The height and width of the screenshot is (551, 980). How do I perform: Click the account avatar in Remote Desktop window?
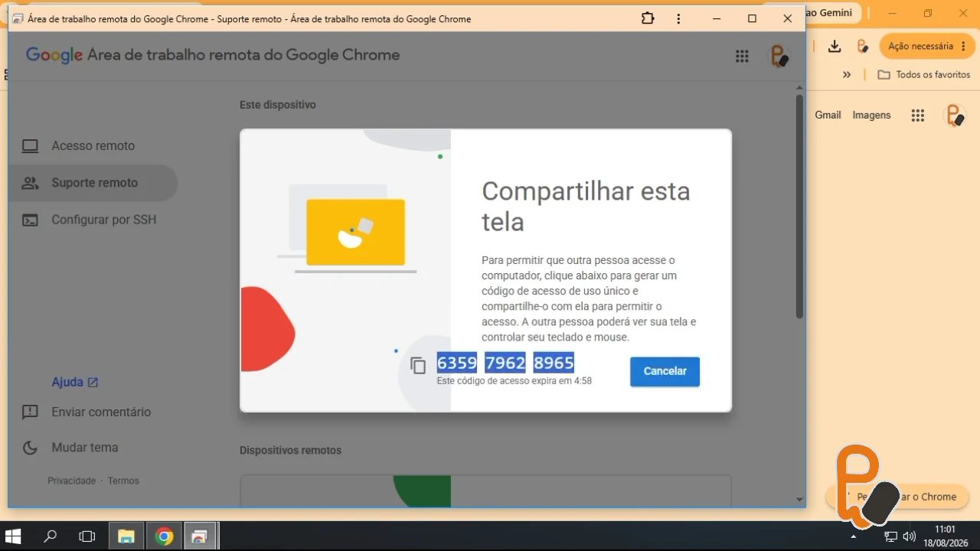[x=779, y=56]
